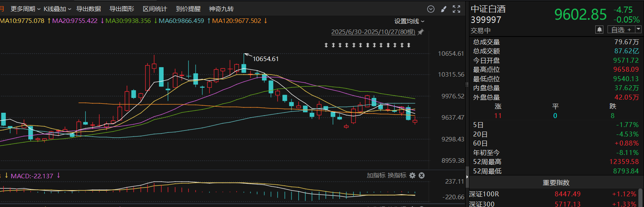This screenshot has height=207, width=644.
Task: Select the 重要指数 section header
Action: click(556, 183)
